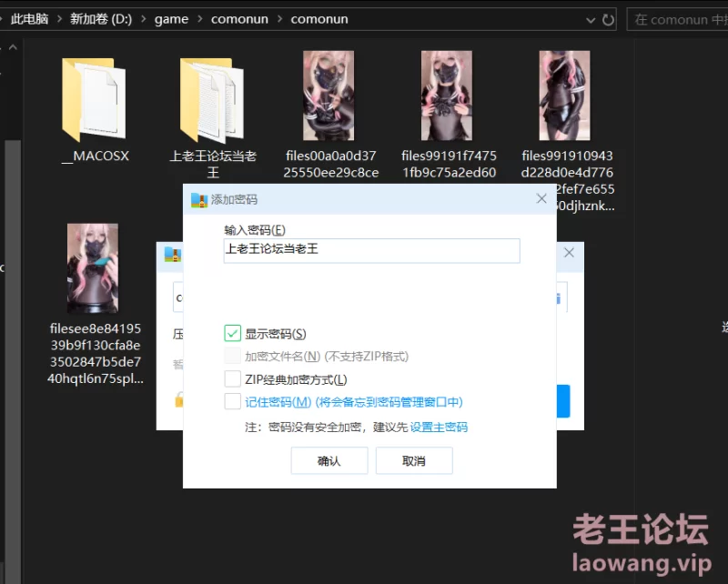This screenshot has height=584, width=728.
Task: Open the 设置主密码 link
Action: [439, 428]
